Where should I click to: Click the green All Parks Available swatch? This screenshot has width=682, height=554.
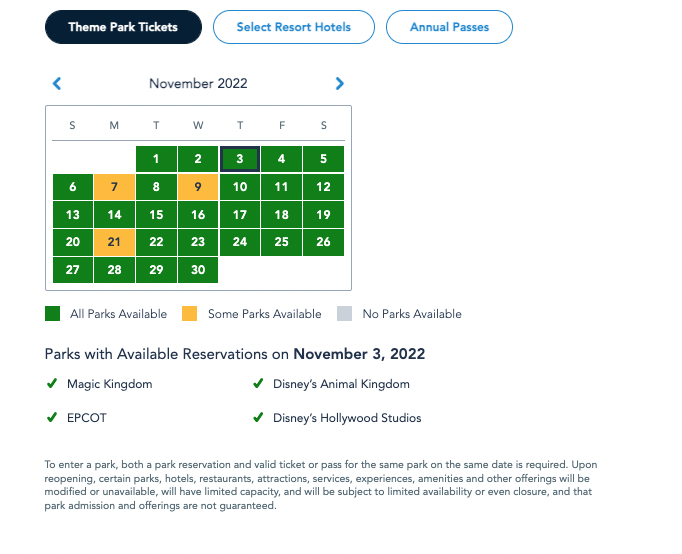tap(53, 314)
